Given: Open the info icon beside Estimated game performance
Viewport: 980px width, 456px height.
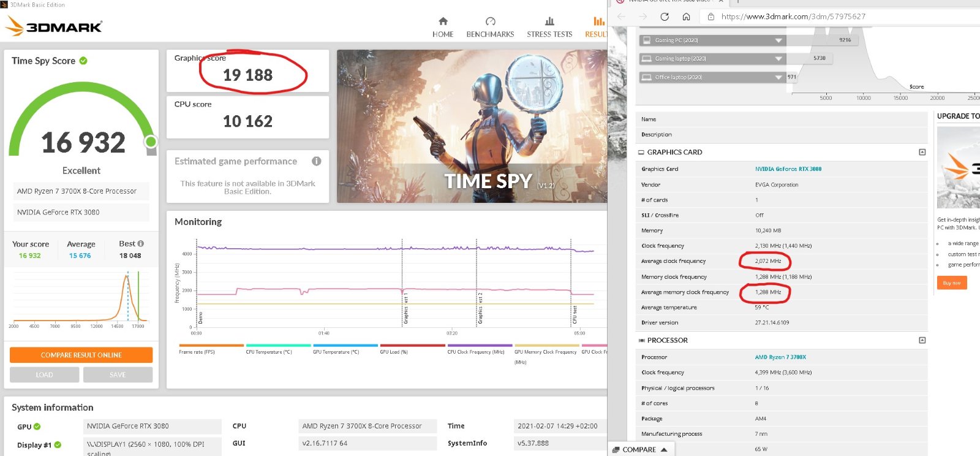Looking at the screenshot, I should [x=316, y=161].
